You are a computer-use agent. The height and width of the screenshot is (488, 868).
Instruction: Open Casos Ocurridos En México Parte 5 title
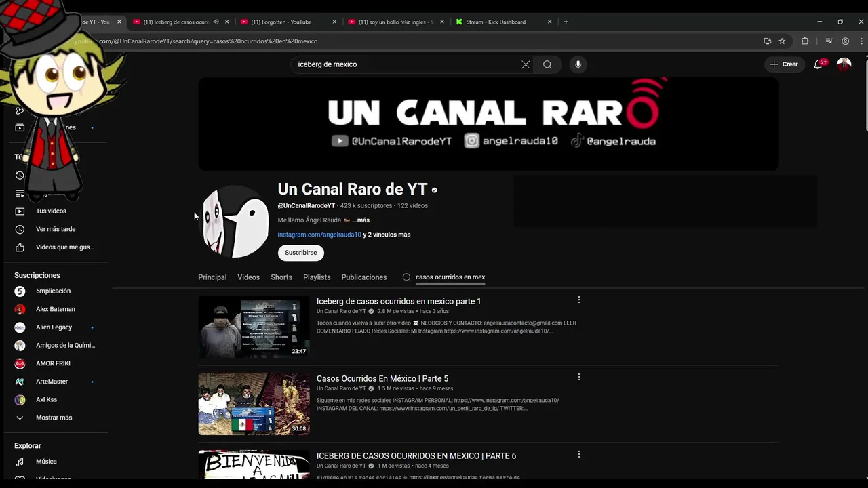point(382,378)
